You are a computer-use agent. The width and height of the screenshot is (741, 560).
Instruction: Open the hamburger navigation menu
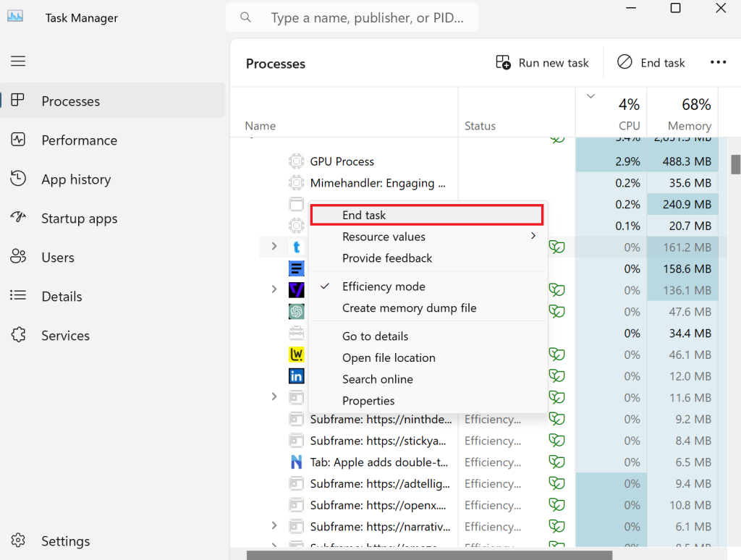[x=17, y=61]
